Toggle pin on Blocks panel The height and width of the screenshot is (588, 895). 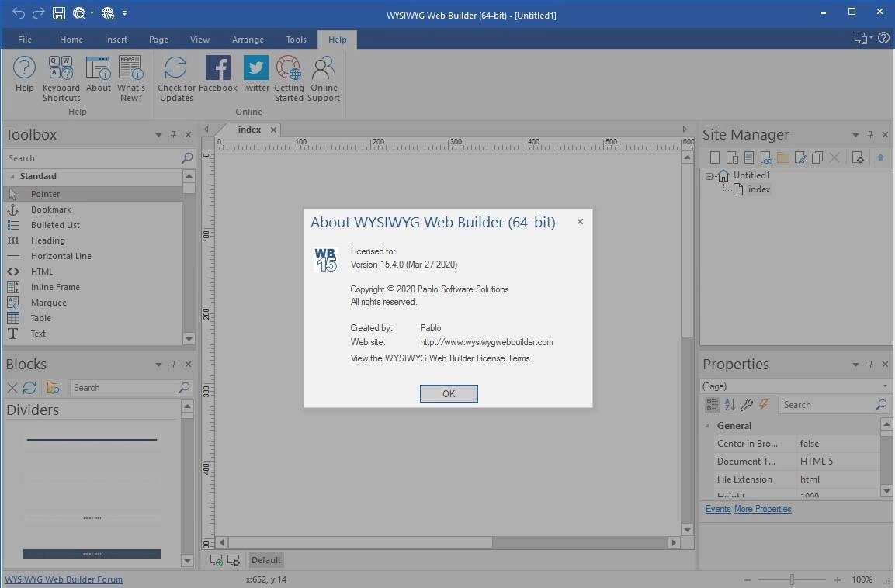[x=174, y=364]
